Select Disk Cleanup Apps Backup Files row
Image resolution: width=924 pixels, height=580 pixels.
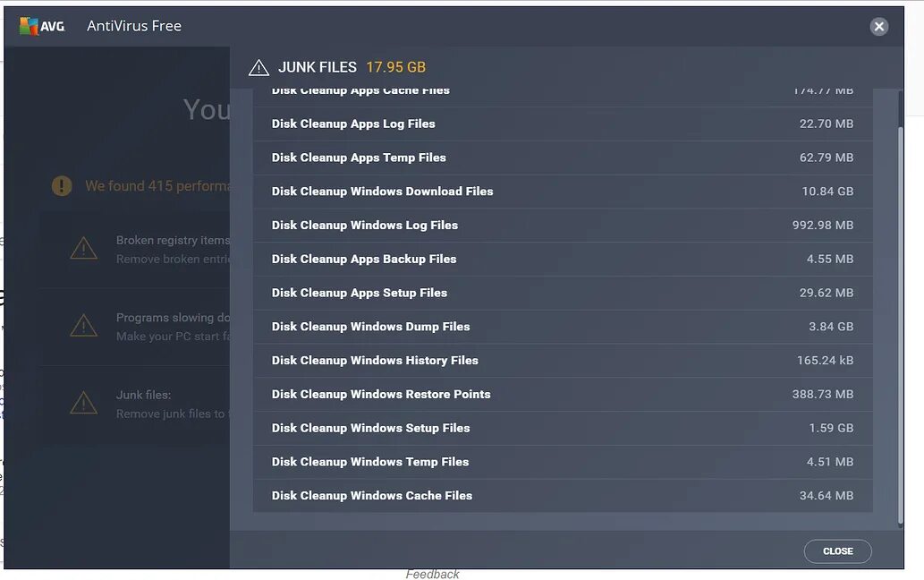click(x=563, y=259)
